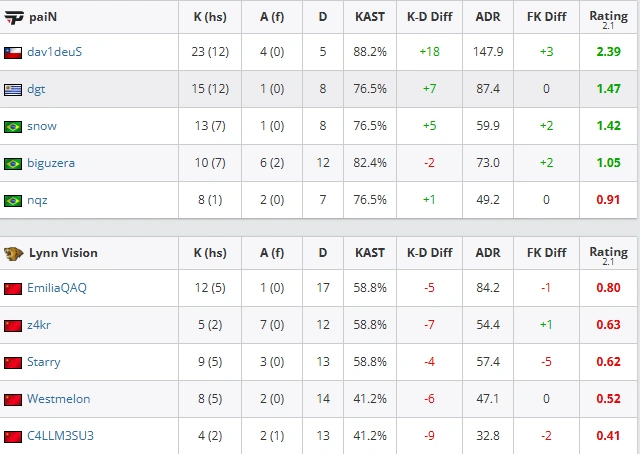Open biguzera player profile link
Screen dimensions: 640x454
pyautogui.click(x=51, y=163)
